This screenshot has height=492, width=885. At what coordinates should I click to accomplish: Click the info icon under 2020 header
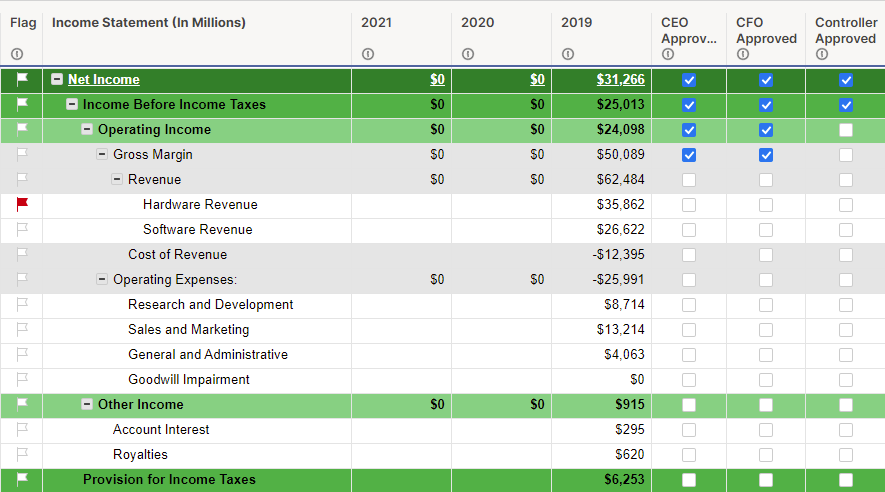[468, 54]
